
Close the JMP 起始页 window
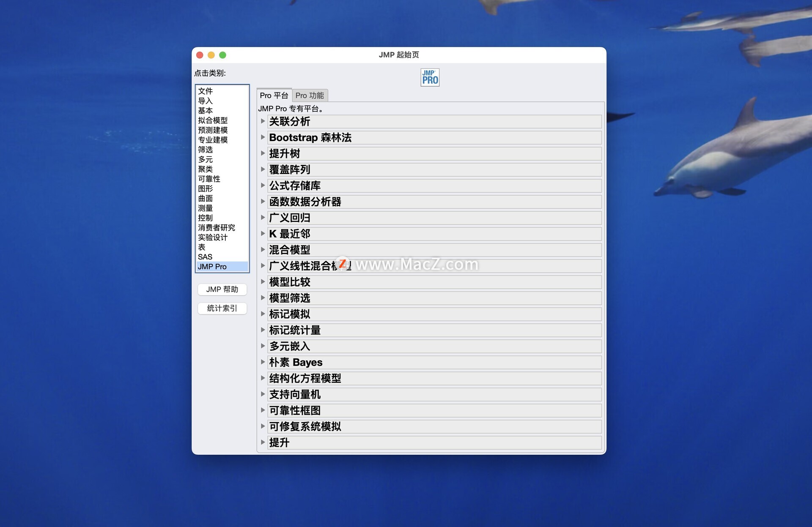point(200,55)
